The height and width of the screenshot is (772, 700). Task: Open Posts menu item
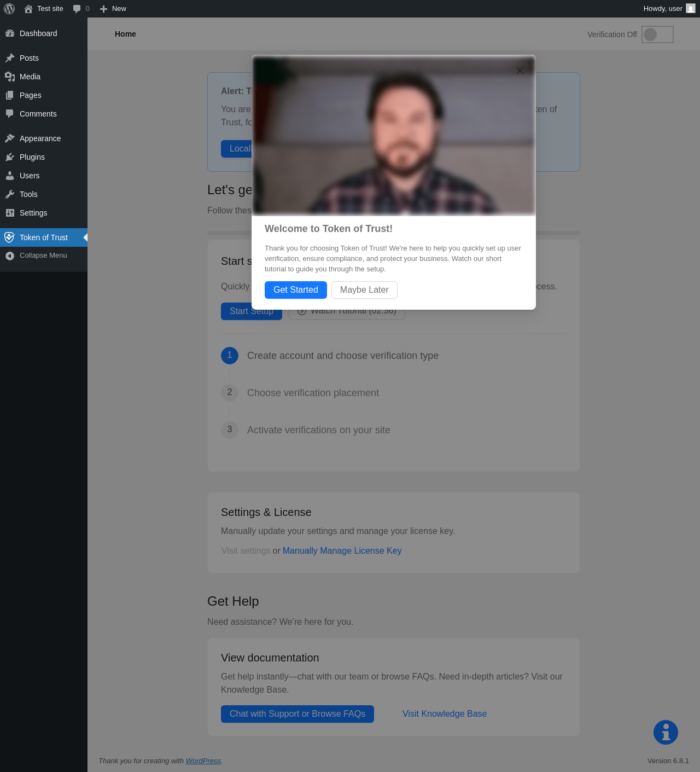click(44, 58)
